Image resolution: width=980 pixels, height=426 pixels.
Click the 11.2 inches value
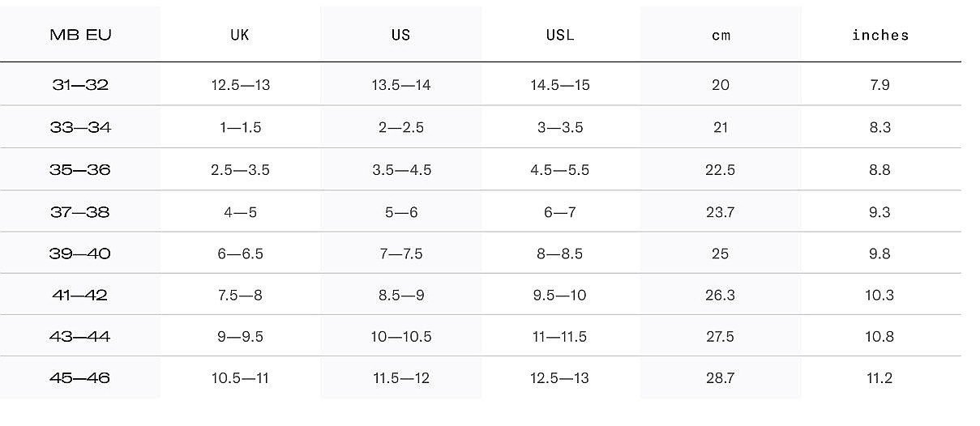tap(880, 378)
